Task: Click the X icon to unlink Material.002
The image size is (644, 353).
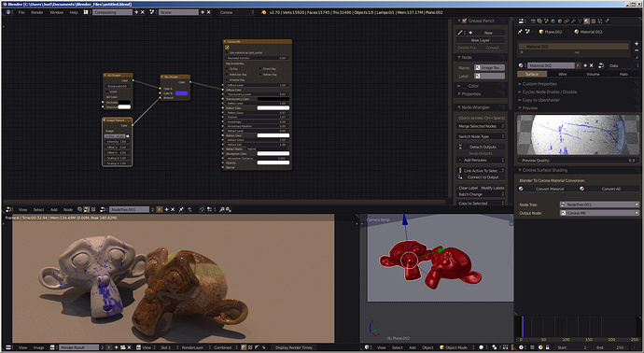Action: click(x=591, y=65)
